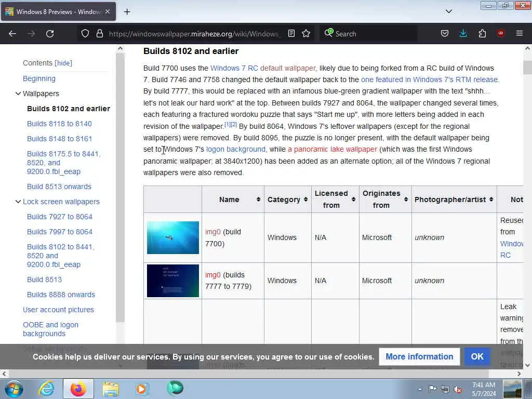Viewport: 532px width, 399px height.
Task: Open img0 builds 7777 to 7779 link
Action: tap(212, 275)
